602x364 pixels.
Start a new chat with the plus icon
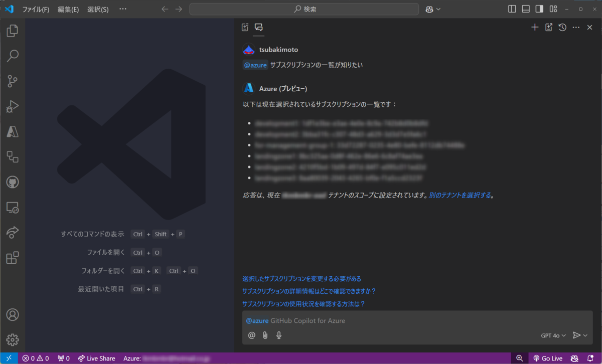[535, 27]
